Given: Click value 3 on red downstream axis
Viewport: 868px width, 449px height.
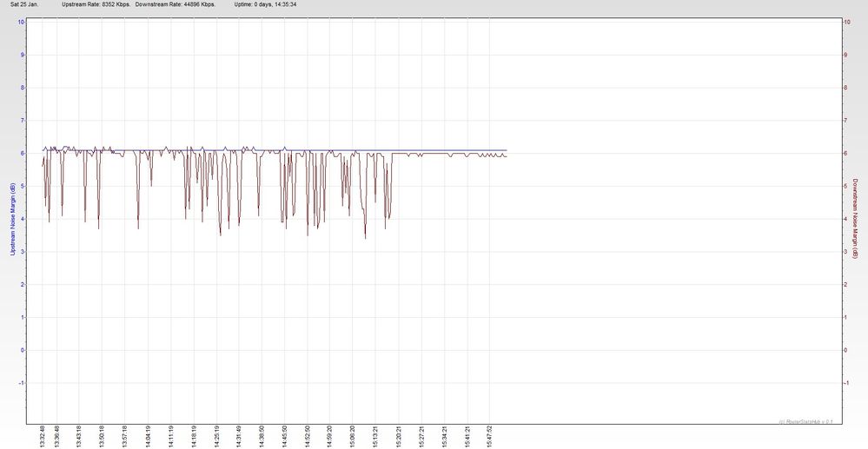Looking at the screenshot, I should (846, 252).
